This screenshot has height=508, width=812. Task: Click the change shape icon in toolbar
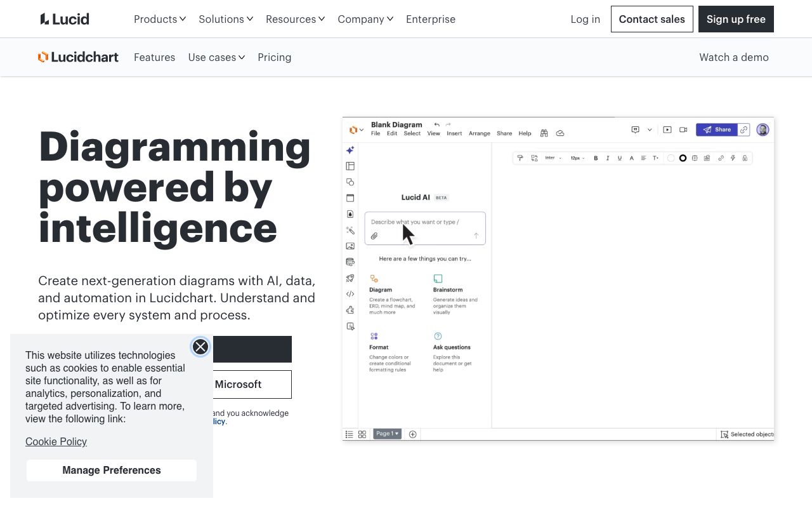coord(534,158)
